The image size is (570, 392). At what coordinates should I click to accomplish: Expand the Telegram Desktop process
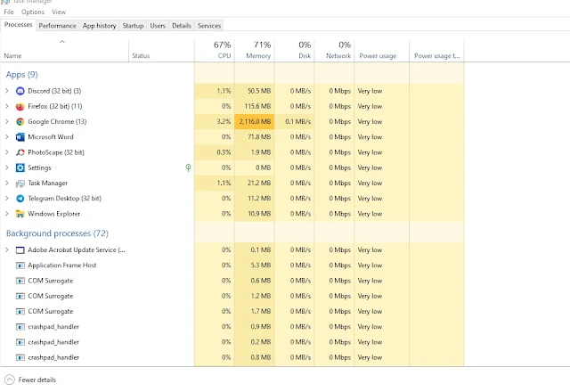pos(7,199)
